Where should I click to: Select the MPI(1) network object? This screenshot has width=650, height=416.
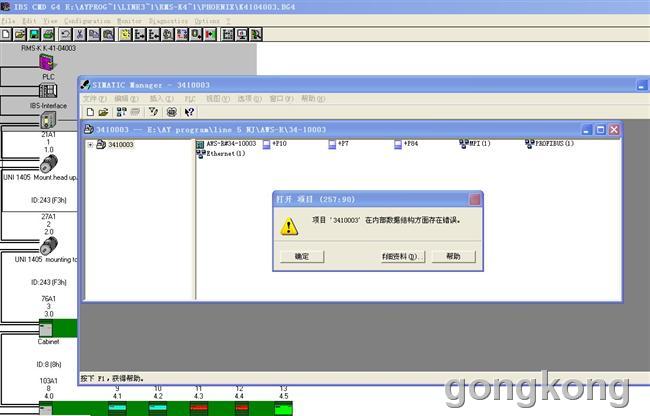click(x=475, y=144)
